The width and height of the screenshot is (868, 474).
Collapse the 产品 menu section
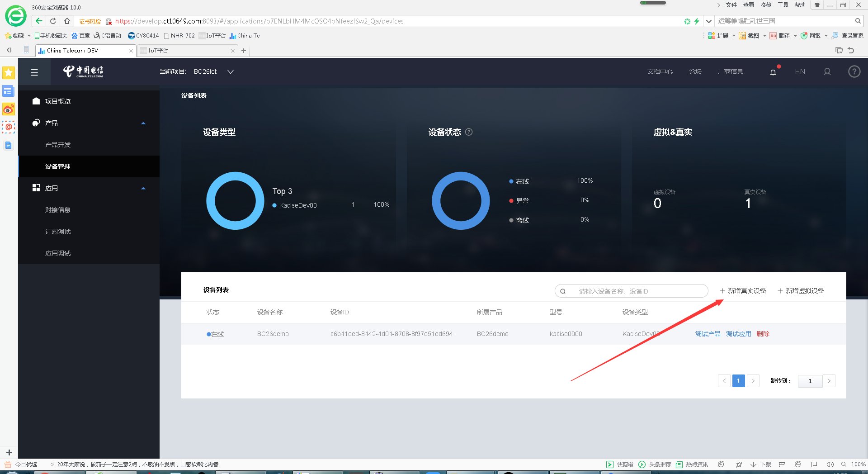click(x=143, y=123)
